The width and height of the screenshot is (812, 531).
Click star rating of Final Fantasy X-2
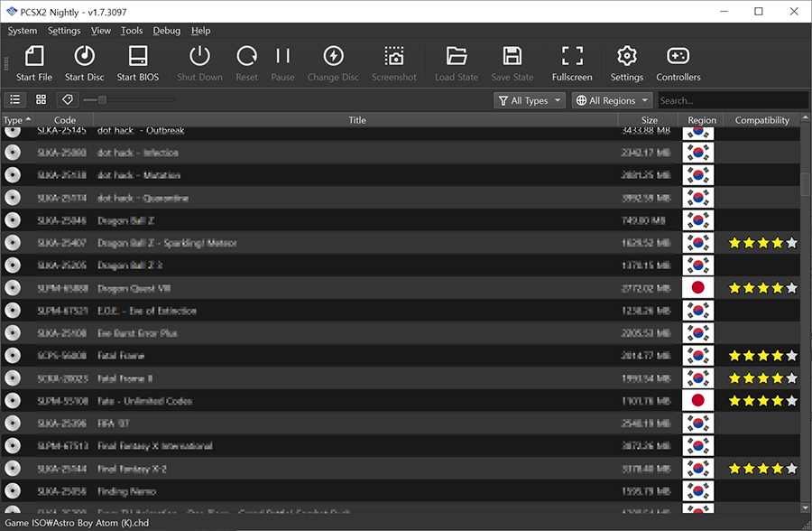[762, 469]
